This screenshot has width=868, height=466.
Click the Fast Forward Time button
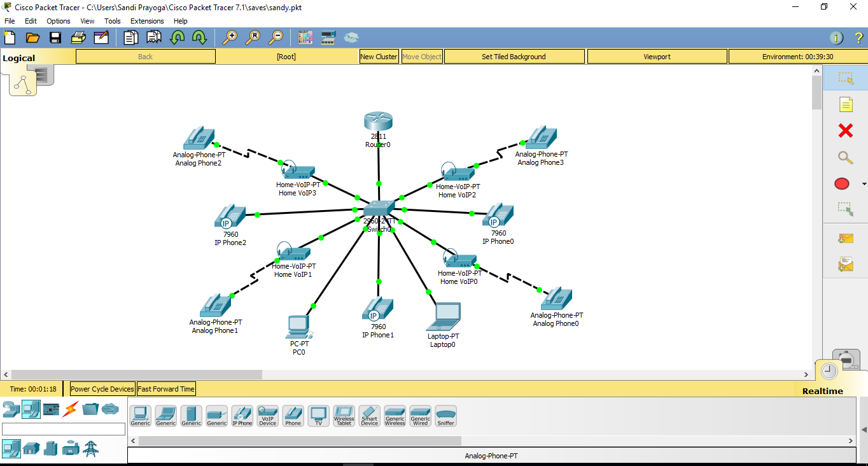(166, 389)
